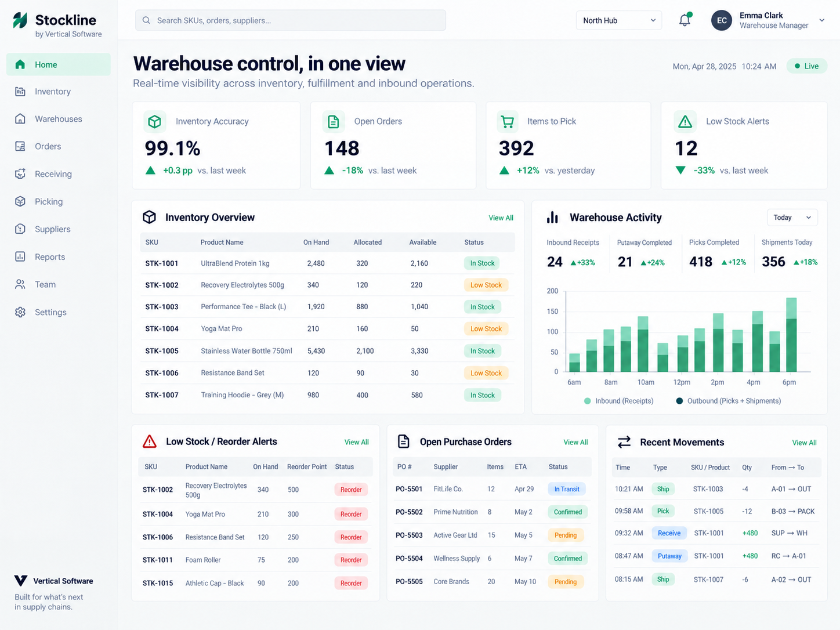Select Home in the sidebar
840x630 pixels.
(59, 64)
